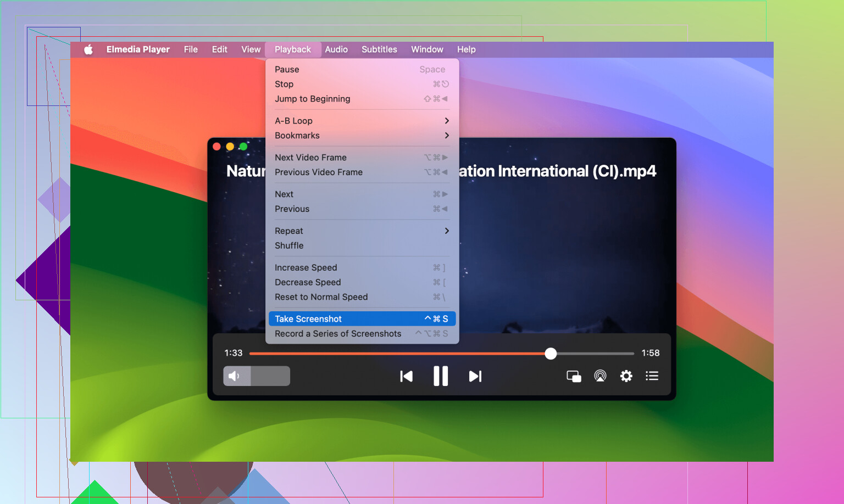Skip to previous track button
Viewport: 844px width, 504px height.
(407, 376)
